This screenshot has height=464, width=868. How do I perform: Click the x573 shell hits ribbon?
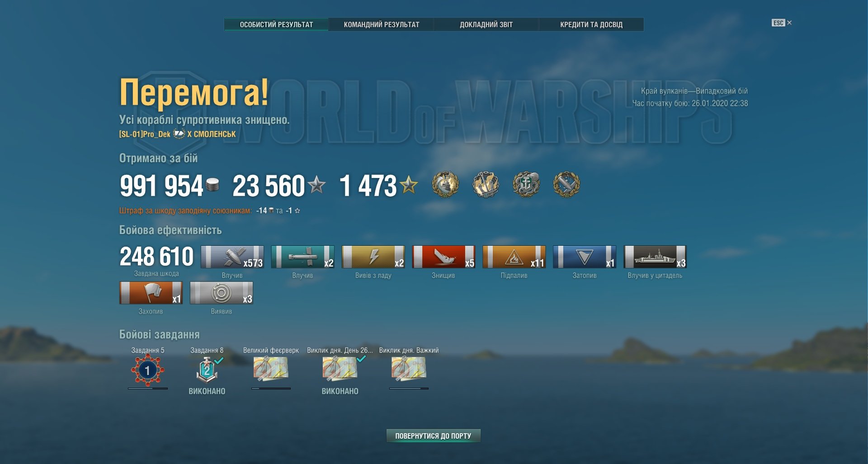pyautogui.click(x=232, y=257)
